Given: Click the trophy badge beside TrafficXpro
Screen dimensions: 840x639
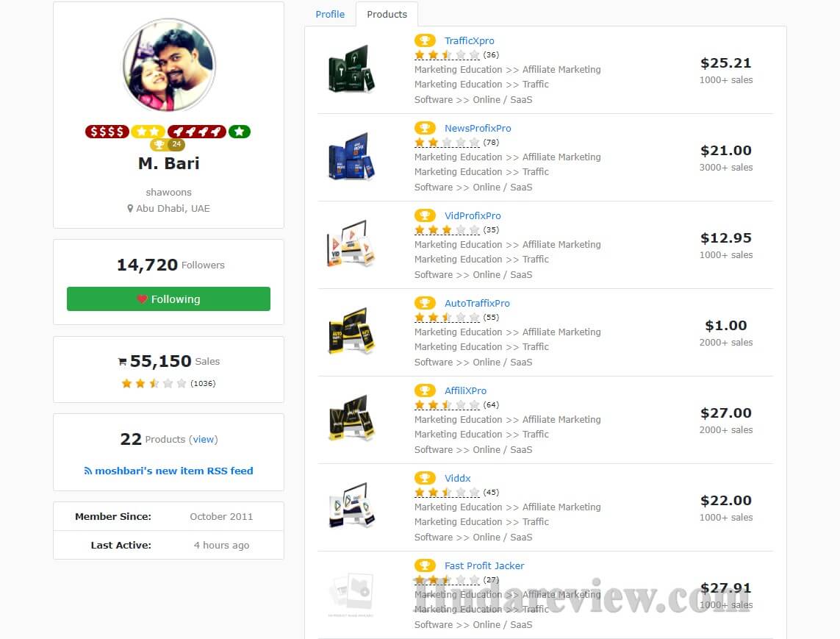Looking at the screenshot, I should coord(424,40).
